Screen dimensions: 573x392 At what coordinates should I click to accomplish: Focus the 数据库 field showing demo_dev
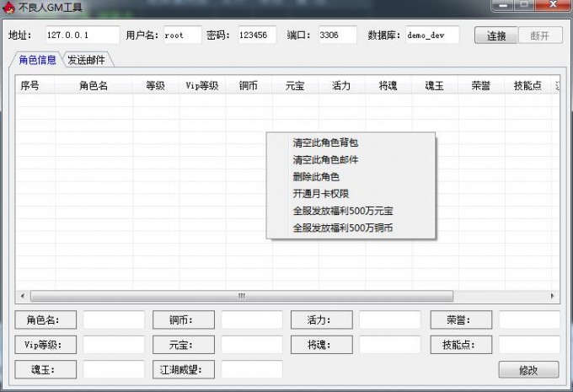[432, 35]
